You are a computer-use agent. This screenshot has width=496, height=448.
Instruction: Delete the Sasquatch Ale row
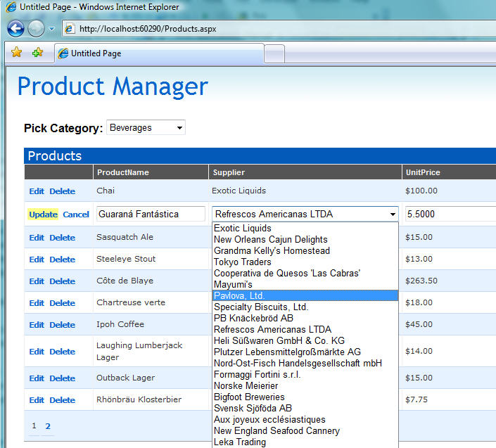[x=63, y=238]
